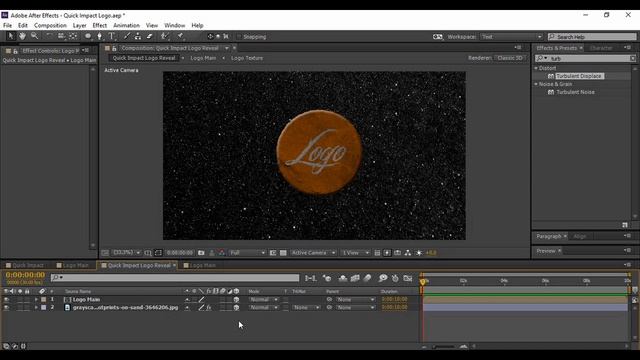Image resolution: width=640 pixels, height=360 pixels.
Task: Toggle Frame Blending timeline button
Action: click(x=355, y=278)
